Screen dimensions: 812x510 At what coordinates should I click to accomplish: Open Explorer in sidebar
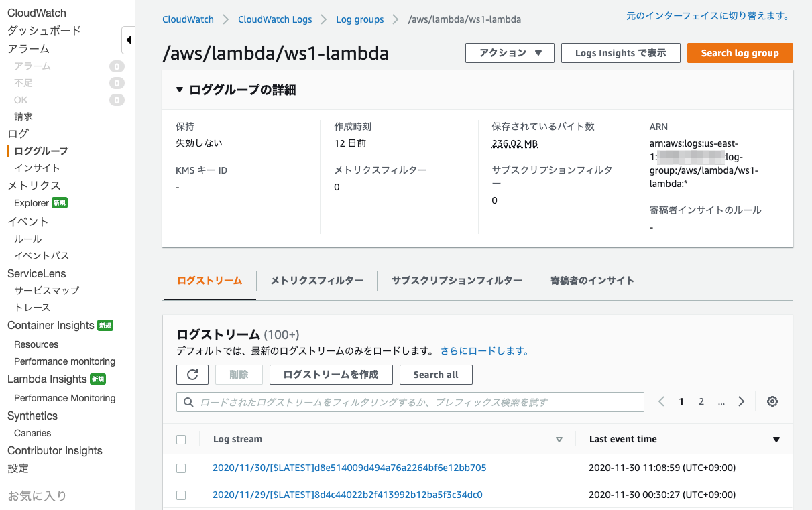coord(32,203)
